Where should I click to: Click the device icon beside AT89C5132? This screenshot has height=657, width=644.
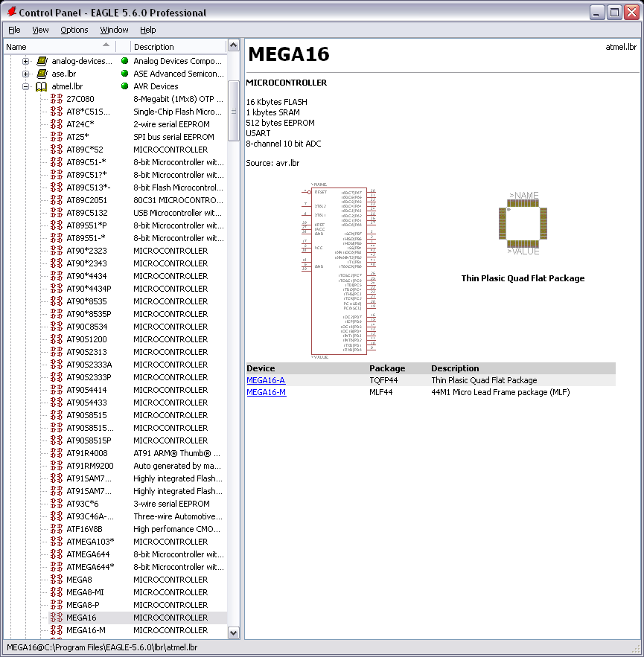[x=56, y=213]
